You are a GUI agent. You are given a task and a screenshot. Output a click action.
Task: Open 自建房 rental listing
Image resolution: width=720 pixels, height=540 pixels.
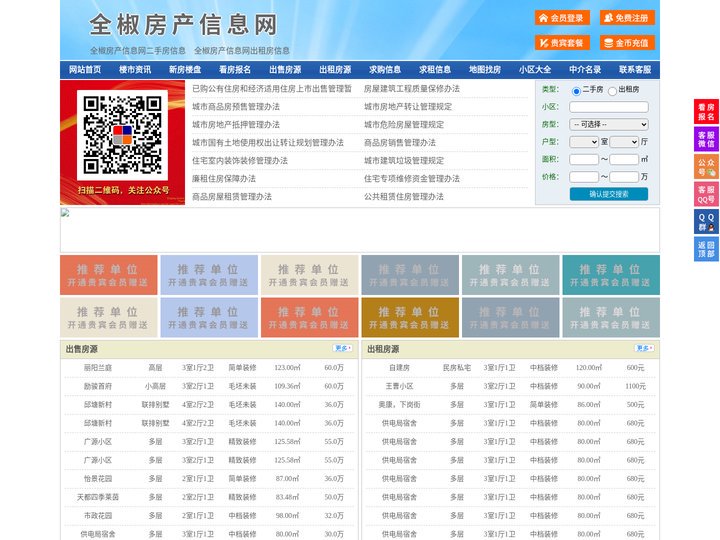tap(399, 368)
